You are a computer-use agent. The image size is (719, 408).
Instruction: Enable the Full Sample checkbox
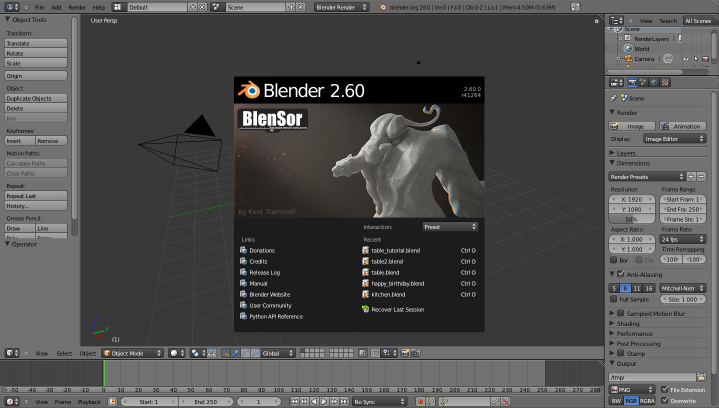[x=614, y=299]
